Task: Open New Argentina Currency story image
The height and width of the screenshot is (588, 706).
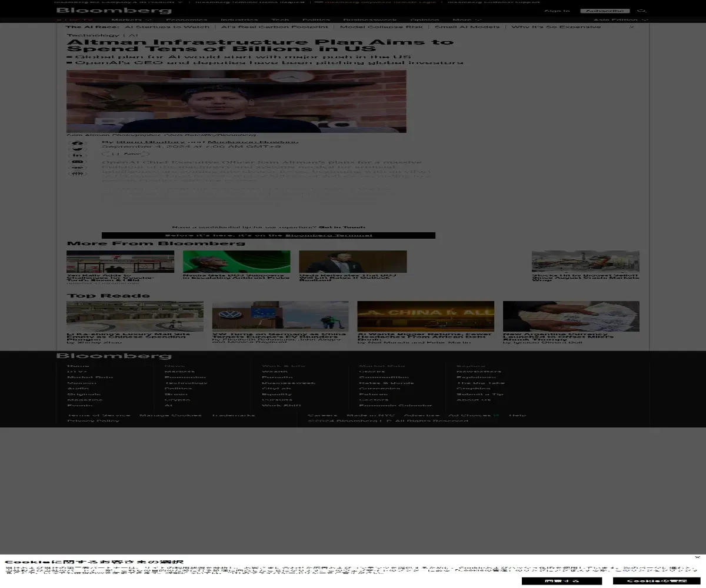Action: tap(571, 316)
